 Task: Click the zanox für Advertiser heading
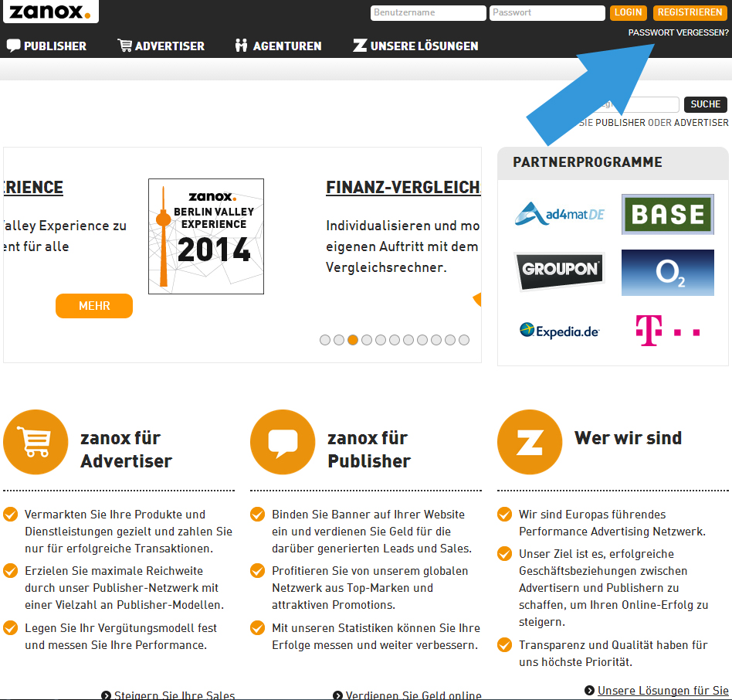click(x=127, y=449)
